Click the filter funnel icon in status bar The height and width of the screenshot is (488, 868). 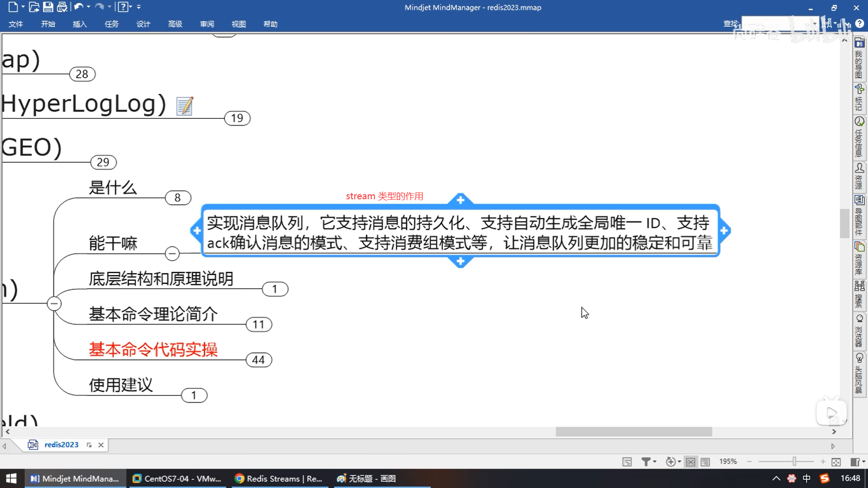[x=646, y=461]
